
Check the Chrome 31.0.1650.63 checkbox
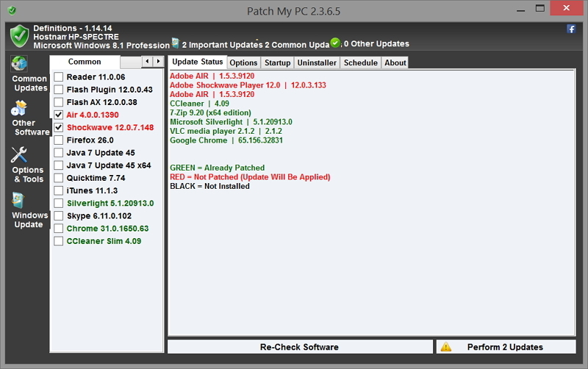coord(59,229)
